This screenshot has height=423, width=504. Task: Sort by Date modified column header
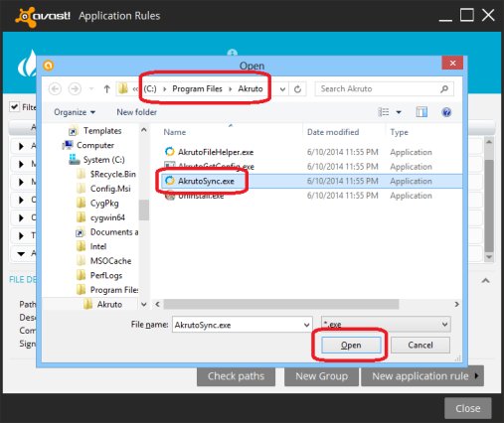333,132
